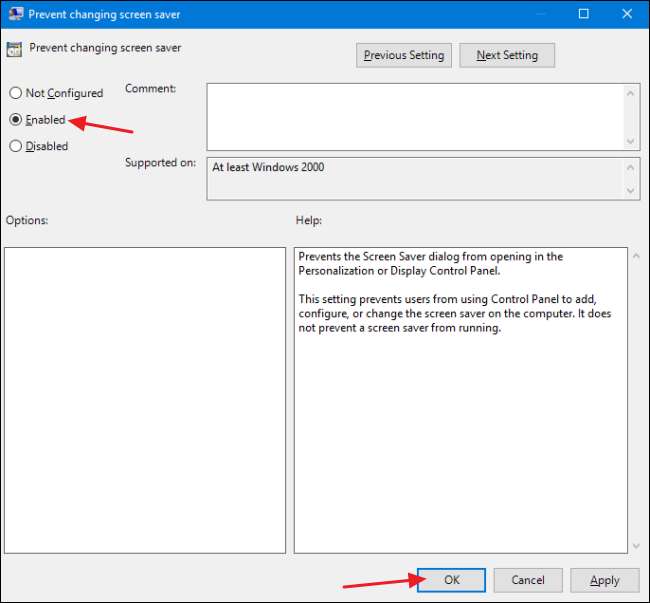Image resolution: width=650 pixels, height=603 pixels.
Task: Click the 'At least Windows 2000' text
Action: 268,167
